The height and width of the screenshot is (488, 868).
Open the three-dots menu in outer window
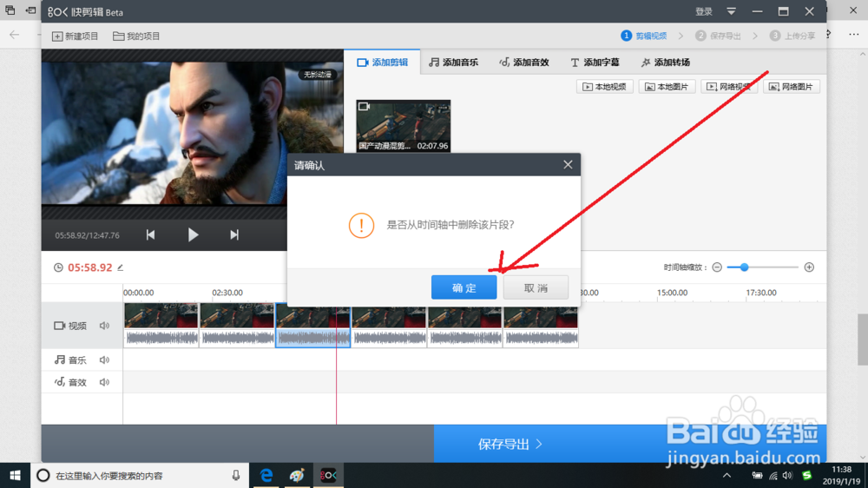click(x=854, y=35)
